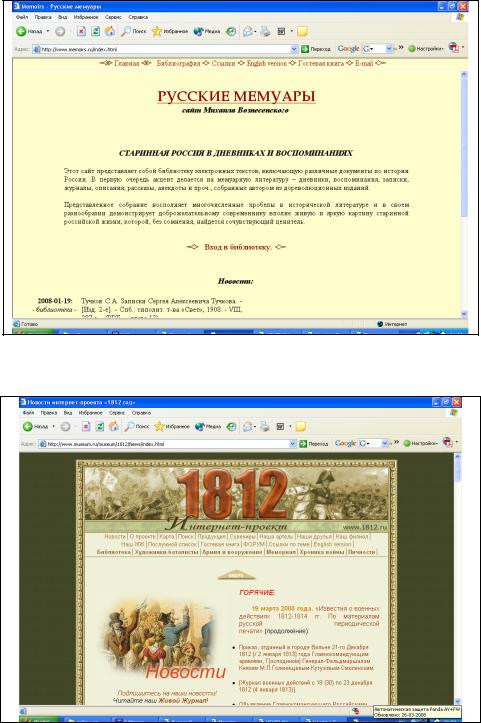Stop page loading in 1812 news window
The image size is (481, 723).
coord(86,427)
